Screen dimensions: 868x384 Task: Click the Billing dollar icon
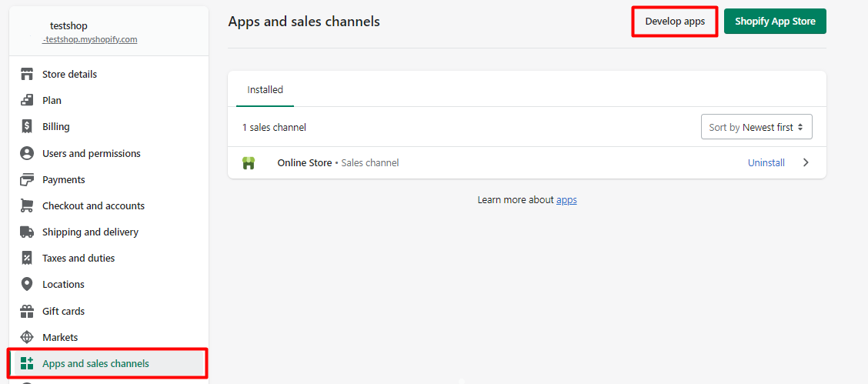point(27,127)
